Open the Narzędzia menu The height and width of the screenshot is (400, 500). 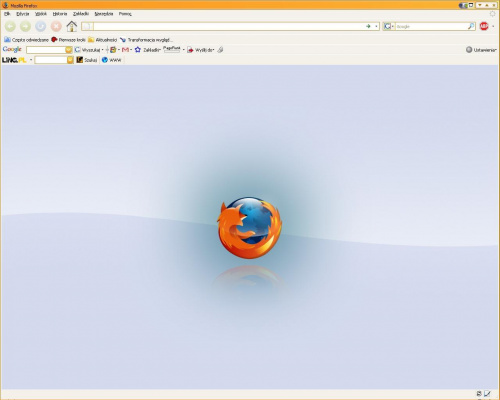click(x=104, y=14)
